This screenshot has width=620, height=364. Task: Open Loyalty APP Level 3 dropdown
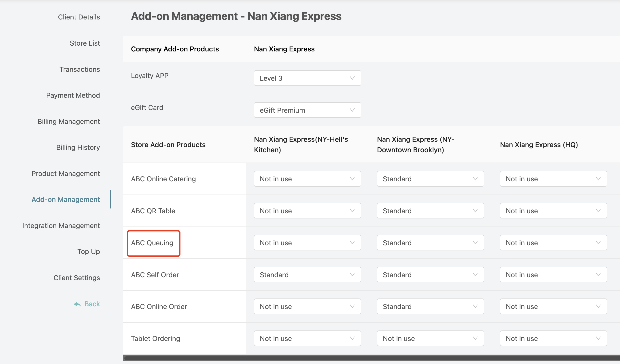307,78
